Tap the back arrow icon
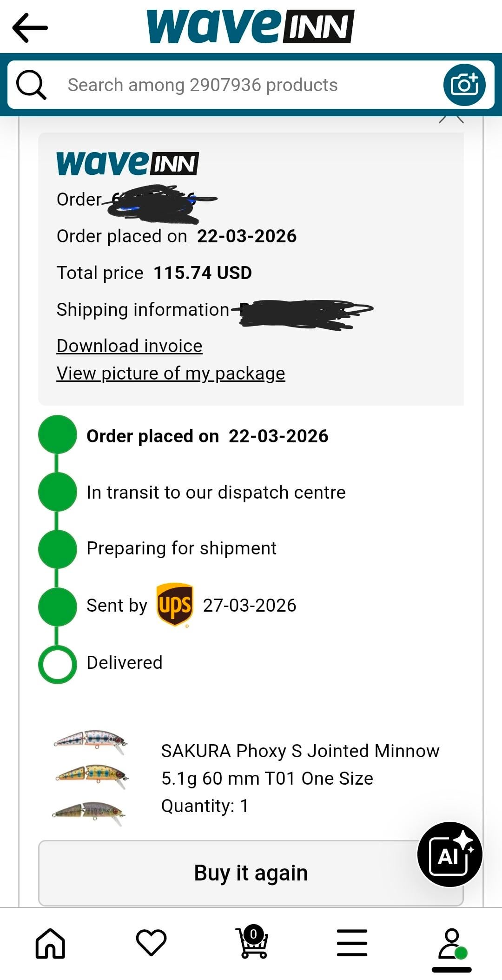The height and width of the screenshot is (980, 502). (30, 28)
